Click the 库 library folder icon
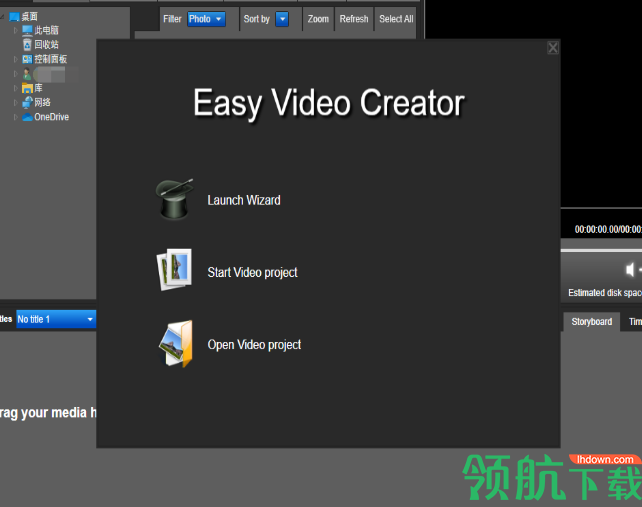The width and height of the screenshot is (642, 507). [x=27, y=88]
